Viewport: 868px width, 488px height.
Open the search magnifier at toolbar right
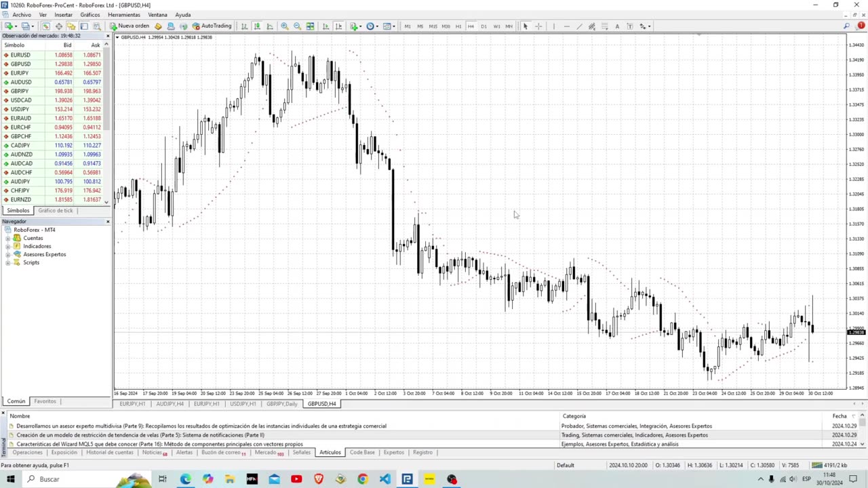click(847, 26)
